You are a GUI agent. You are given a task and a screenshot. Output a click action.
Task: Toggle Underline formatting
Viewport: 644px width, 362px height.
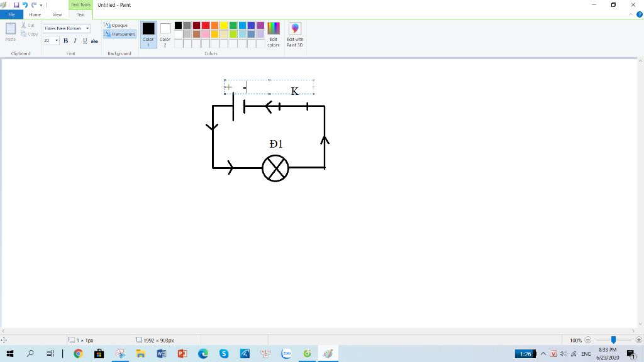(85, 41)
